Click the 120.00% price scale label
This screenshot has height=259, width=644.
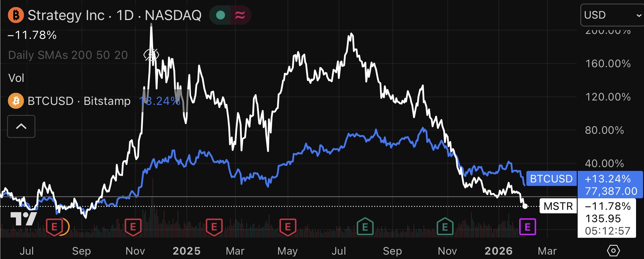click(x=608, y=97)
